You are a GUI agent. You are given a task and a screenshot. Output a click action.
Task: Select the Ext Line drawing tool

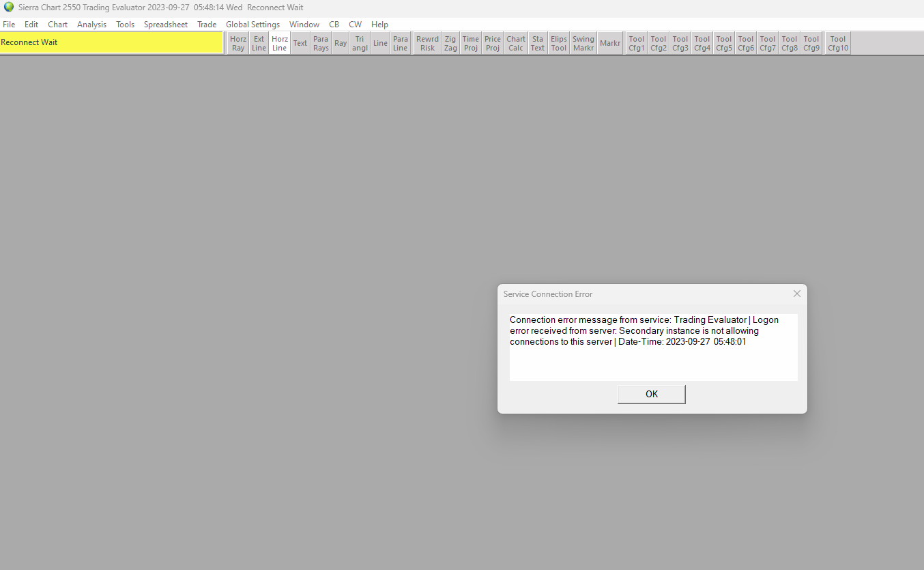pyautogui.click(x=259, y=43)
